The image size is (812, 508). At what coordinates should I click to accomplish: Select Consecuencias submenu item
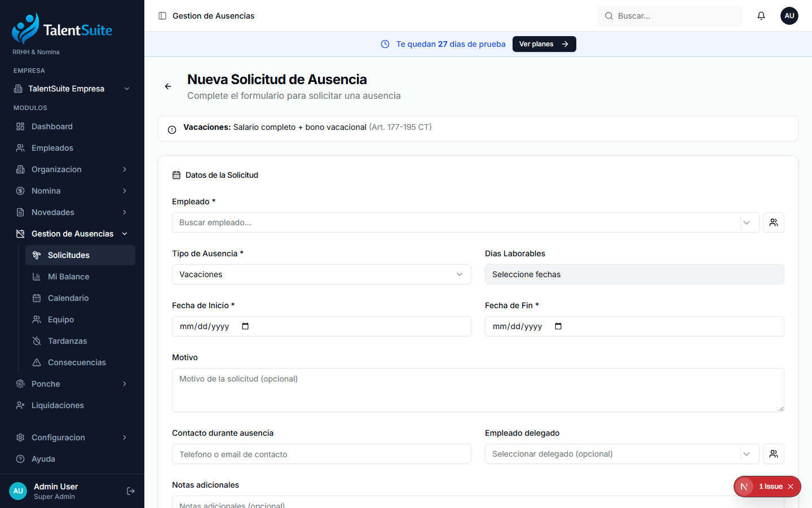click(x=80, y=362)
